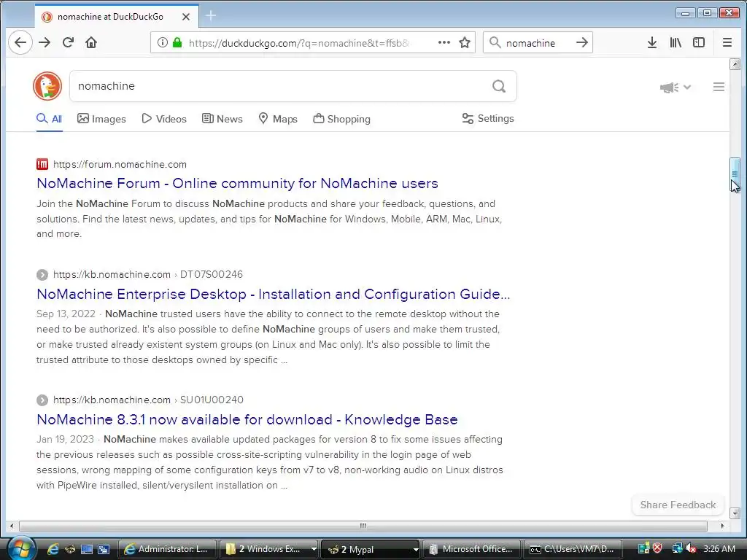747x560 pixels.
Task: Click the browser forward arrow
Action: coord(44,42)
